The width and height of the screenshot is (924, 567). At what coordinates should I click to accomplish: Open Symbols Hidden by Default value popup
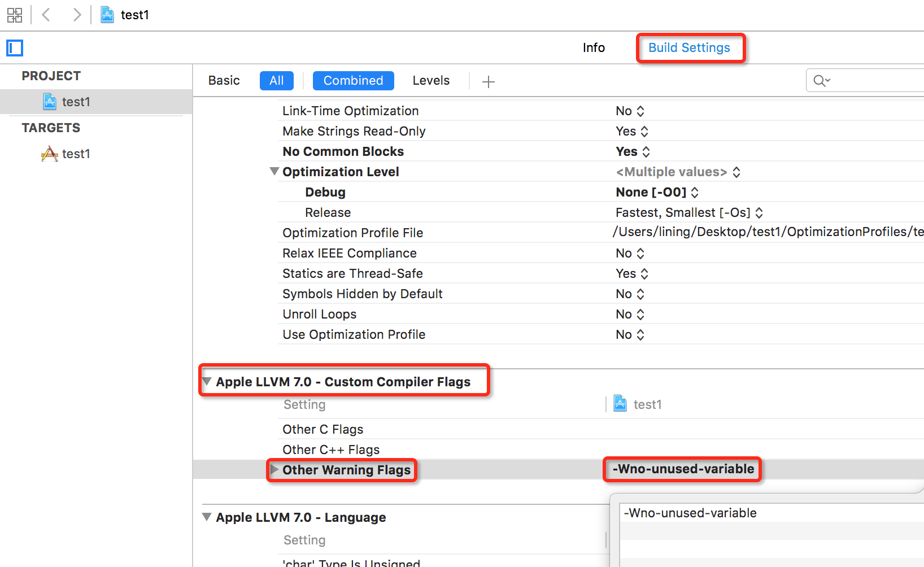point(630,294)
